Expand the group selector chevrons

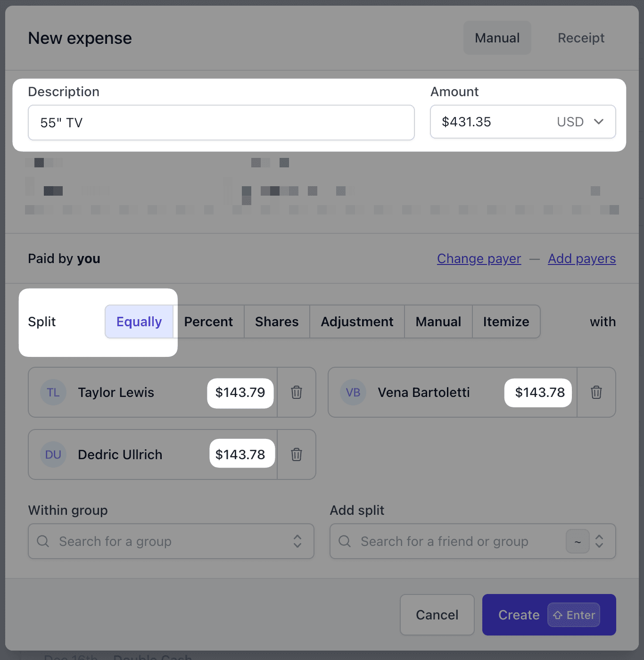click(297, 541)
